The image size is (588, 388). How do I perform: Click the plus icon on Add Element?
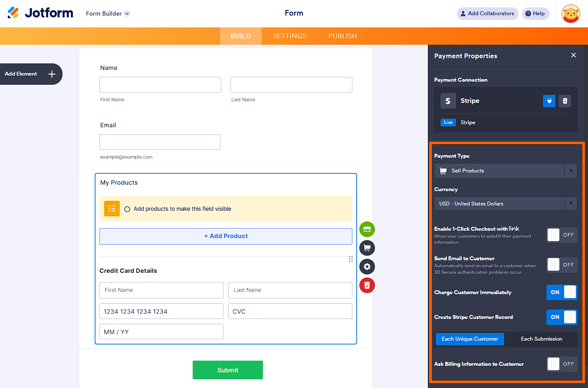(x=52, y=74)
